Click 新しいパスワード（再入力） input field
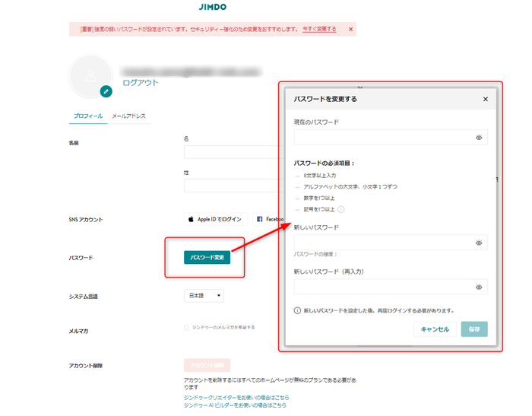Screen dimensions: 532x416 pyautogui.click(x=391, y=287)
